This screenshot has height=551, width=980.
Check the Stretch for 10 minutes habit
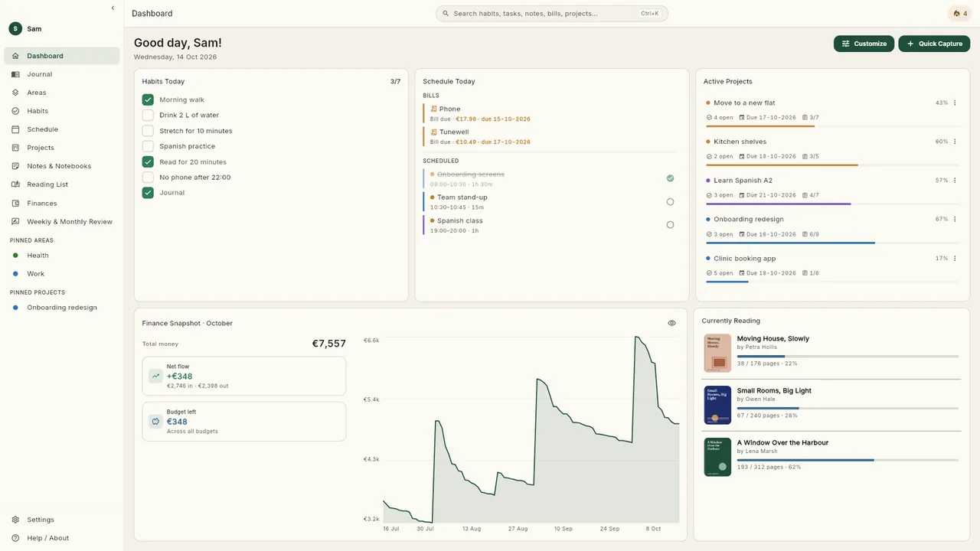(148, 131)
